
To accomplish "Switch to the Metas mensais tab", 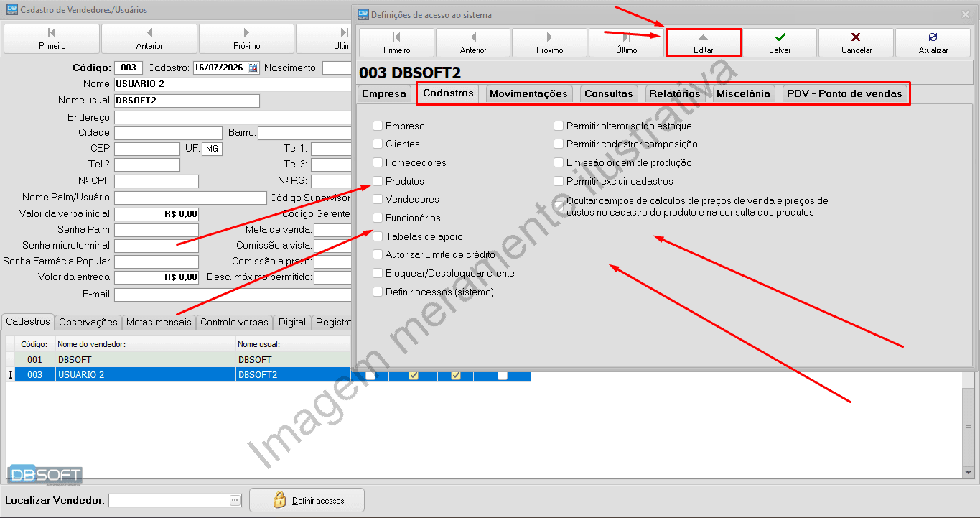I will (x=159, y=323).
